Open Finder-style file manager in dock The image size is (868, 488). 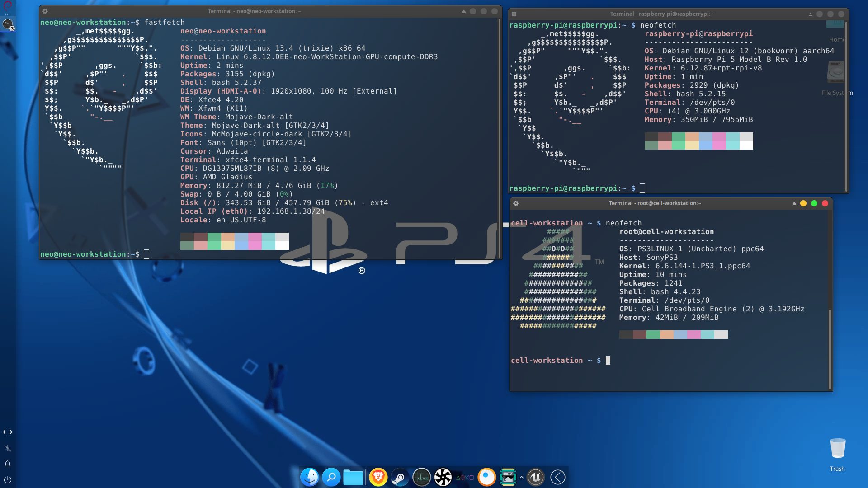click(x=310, y=477)
